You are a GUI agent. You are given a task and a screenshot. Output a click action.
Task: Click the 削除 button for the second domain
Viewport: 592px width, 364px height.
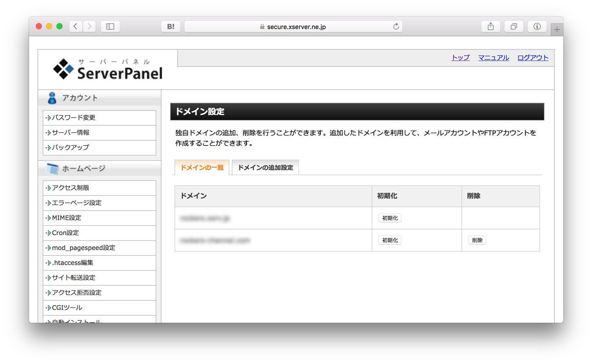[477, 240]
